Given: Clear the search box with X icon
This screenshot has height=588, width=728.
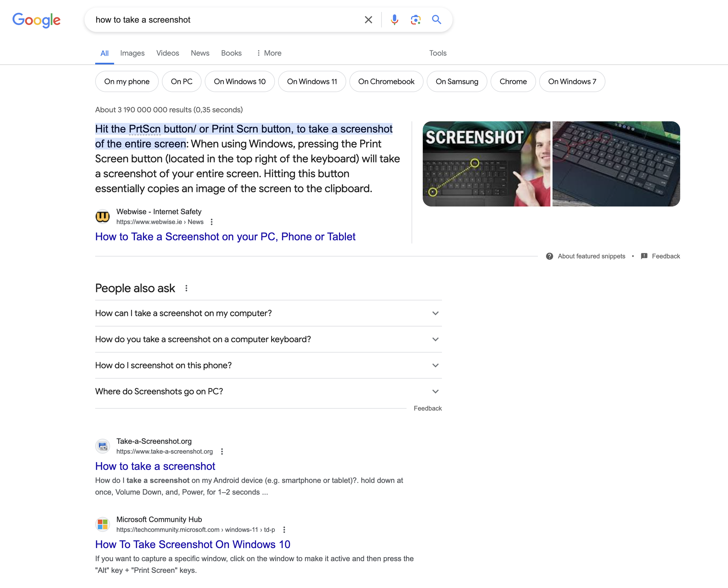Looking at the screenshot, I should [x=368, y=20].
